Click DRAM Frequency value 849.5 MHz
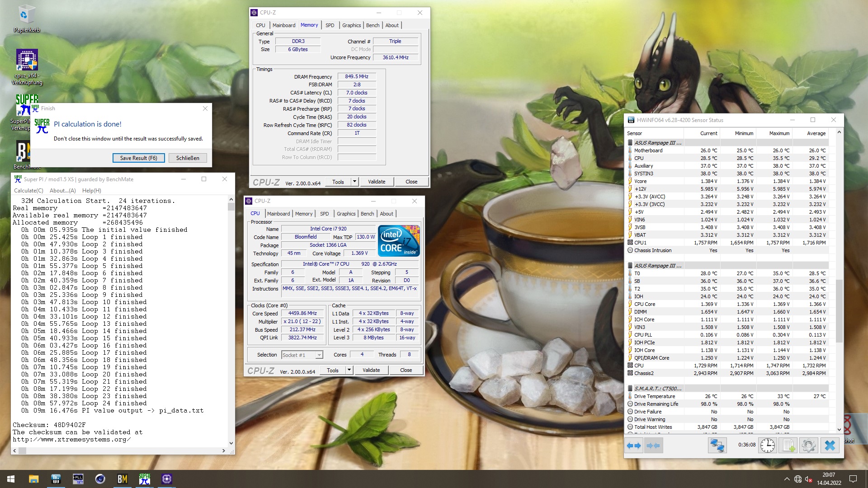Image resolution: width=868 pixels, height=488 pixels. (357, 76)
